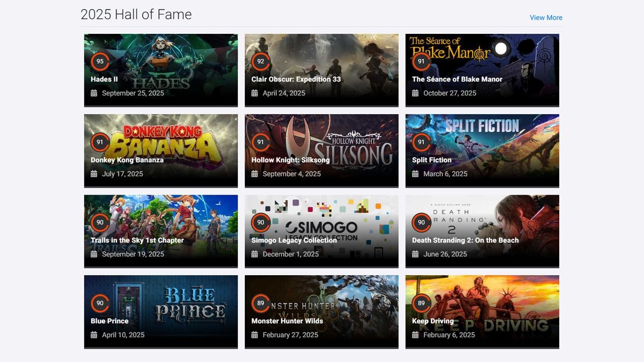Screen dimensions: 644x362
Task: Select the Monster Hunter Wilds title
Action: (287, 321)
